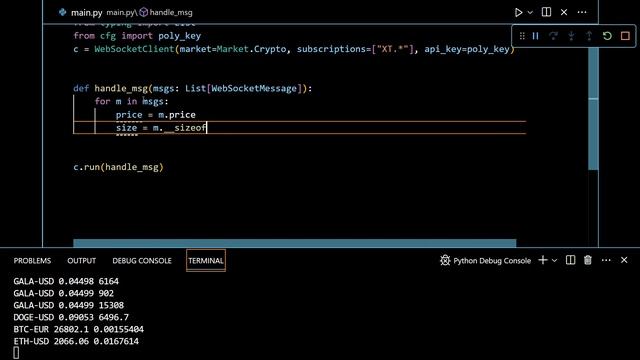Click the c.run(handle_msg) line
The width and height of the screenshot is (640, 360).
[x=118, y=167]
